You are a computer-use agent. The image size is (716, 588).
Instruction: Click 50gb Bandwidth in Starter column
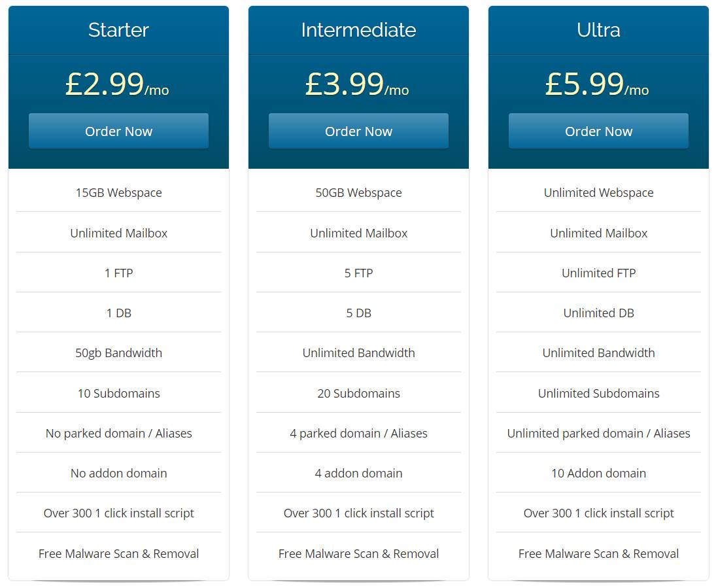pyautogui.click(x=119, y=353)
